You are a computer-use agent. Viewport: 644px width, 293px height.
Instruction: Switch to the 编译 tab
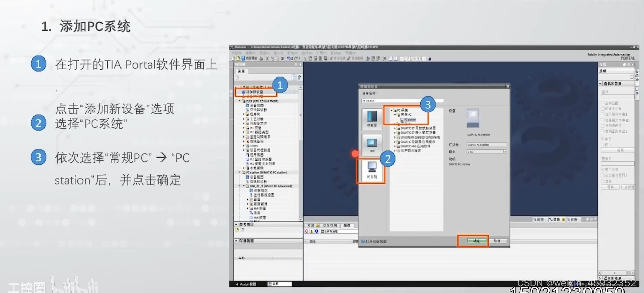point(347,226)
